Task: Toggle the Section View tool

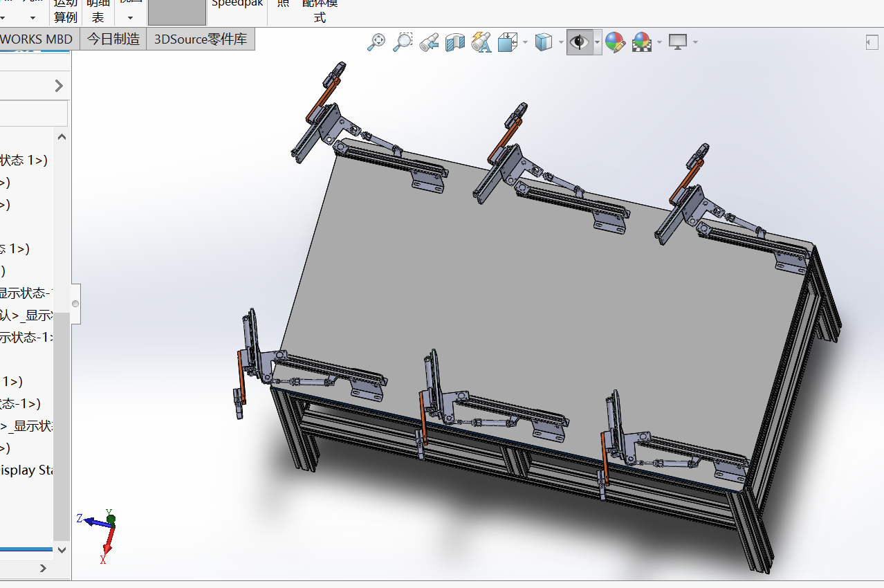Action: coord(454,42)
